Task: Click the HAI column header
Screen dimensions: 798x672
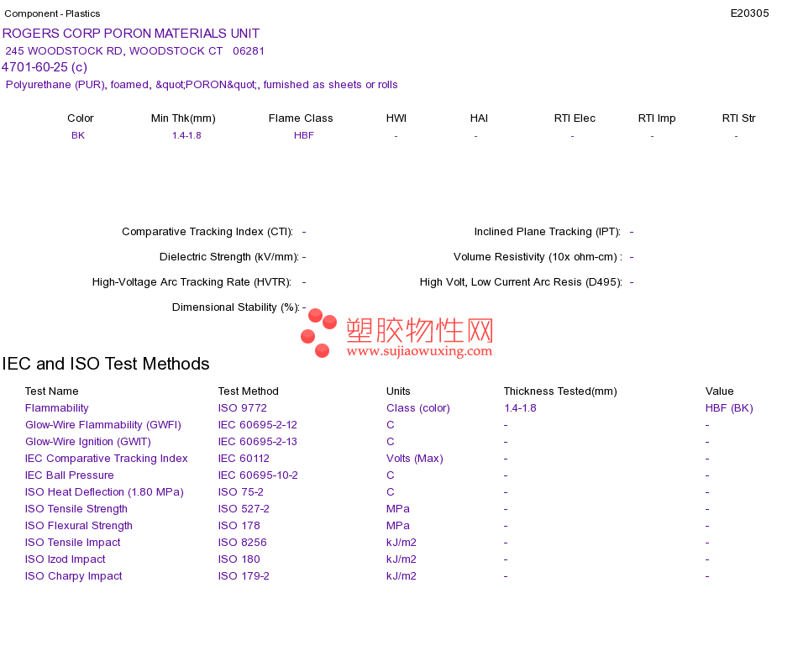Action: click(479, 118)
